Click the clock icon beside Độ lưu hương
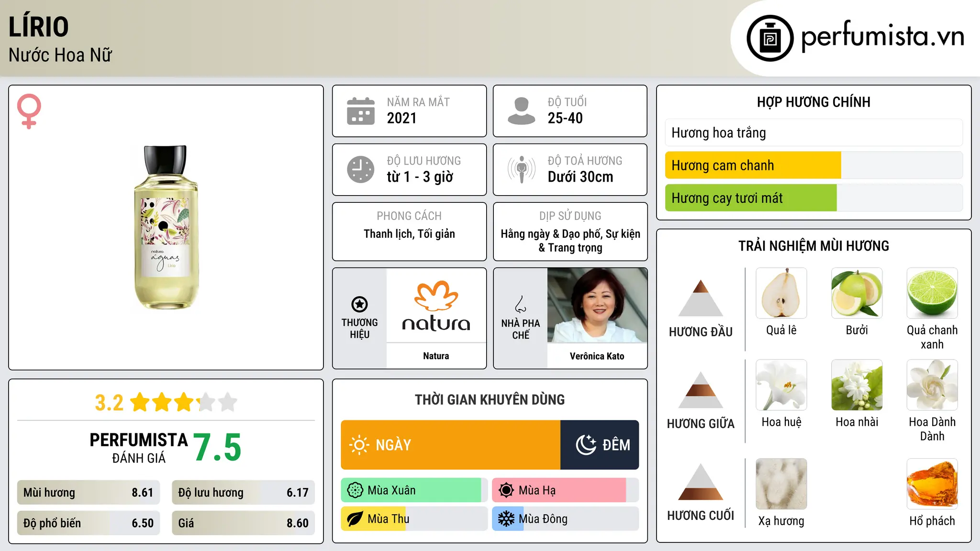Viewport: 980px width, 551px height. click(x=360, y=169)
